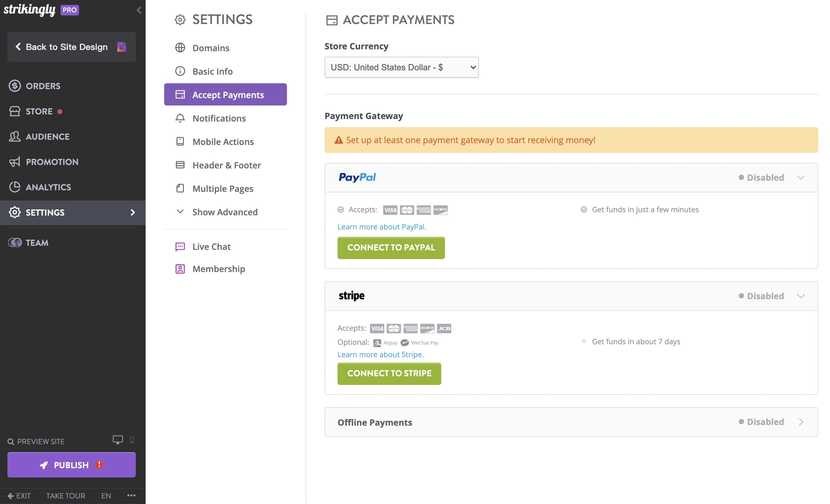Open the Offline Payments panel

[801, 422]
